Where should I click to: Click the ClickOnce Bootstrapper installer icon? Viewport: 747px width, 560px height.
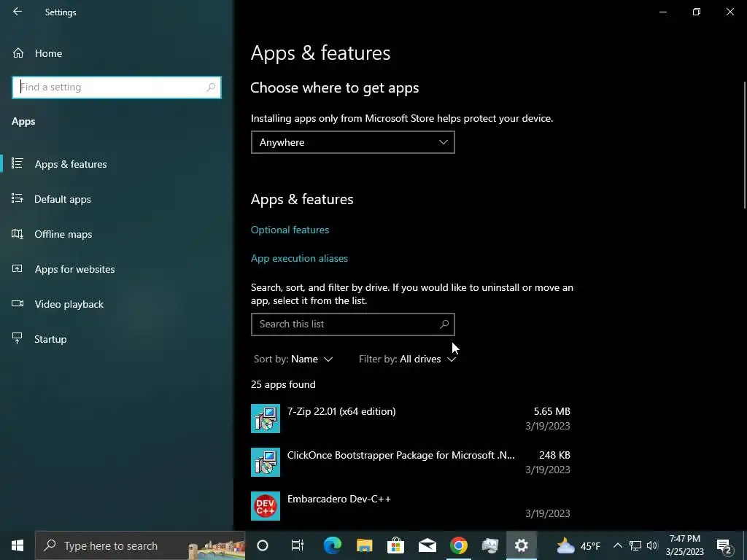pos(266,462)
